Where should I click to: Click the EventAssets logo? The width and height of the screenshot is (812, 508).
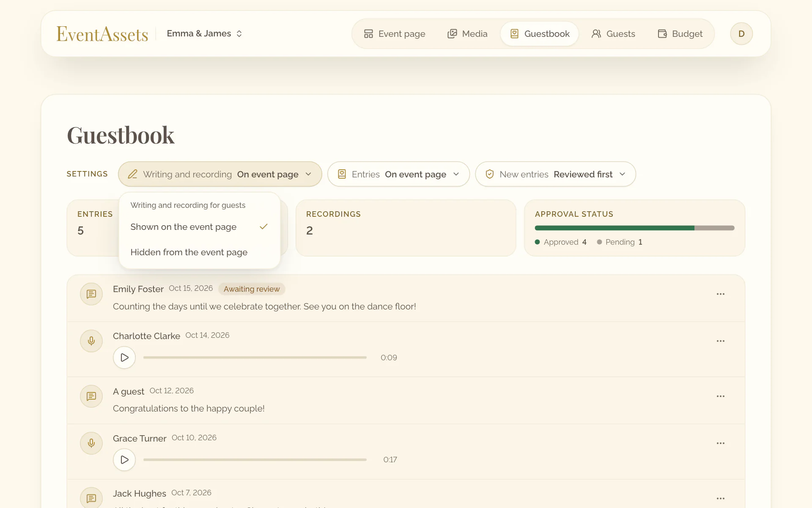pyautogui.click(x=102, y=34)
